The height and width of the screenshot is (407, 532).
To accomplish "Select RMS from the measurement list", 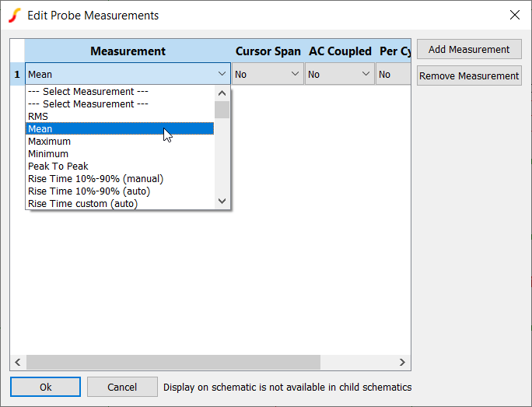I will [38, 117].
